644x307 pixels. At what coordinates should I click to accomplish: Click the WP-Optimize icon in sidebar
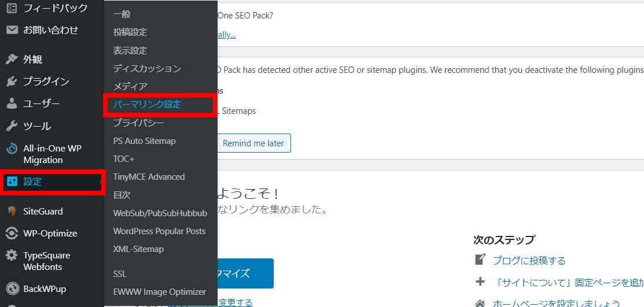pos(12,234)
